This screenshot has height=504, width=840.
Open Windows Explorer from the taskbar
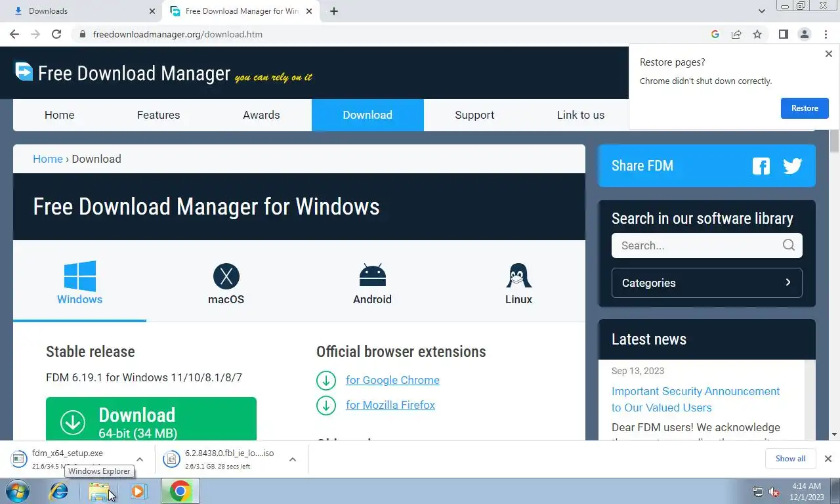tap(99, 492)
